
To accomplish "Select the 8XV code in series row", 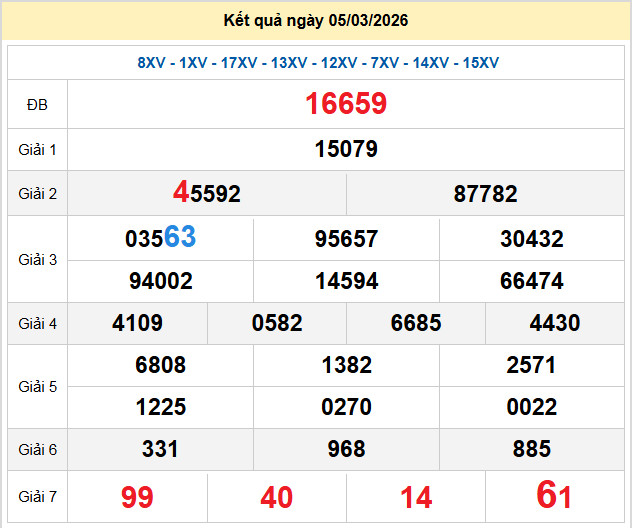I will tap(151, 63).
